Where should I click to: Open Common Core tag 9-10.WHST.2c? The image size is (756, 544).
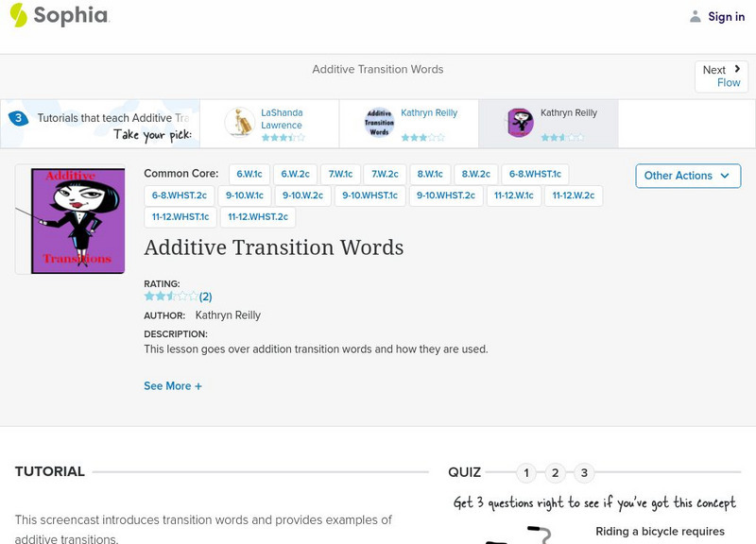(446, 195)
